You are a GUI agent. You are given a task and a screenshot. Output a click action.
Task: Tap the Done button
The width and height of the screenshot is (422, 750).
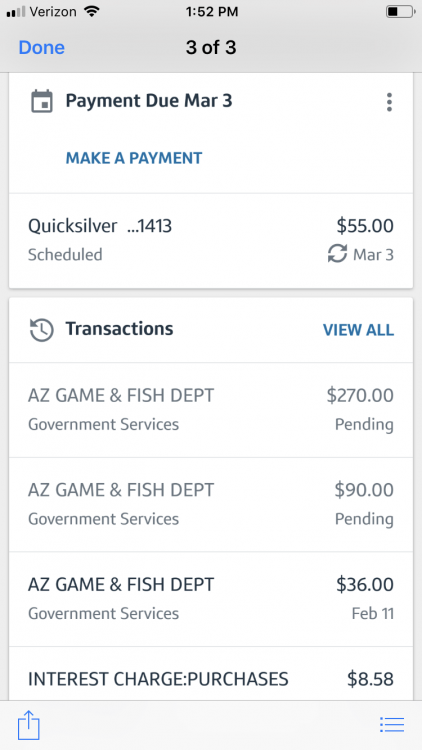pos(42,48)
